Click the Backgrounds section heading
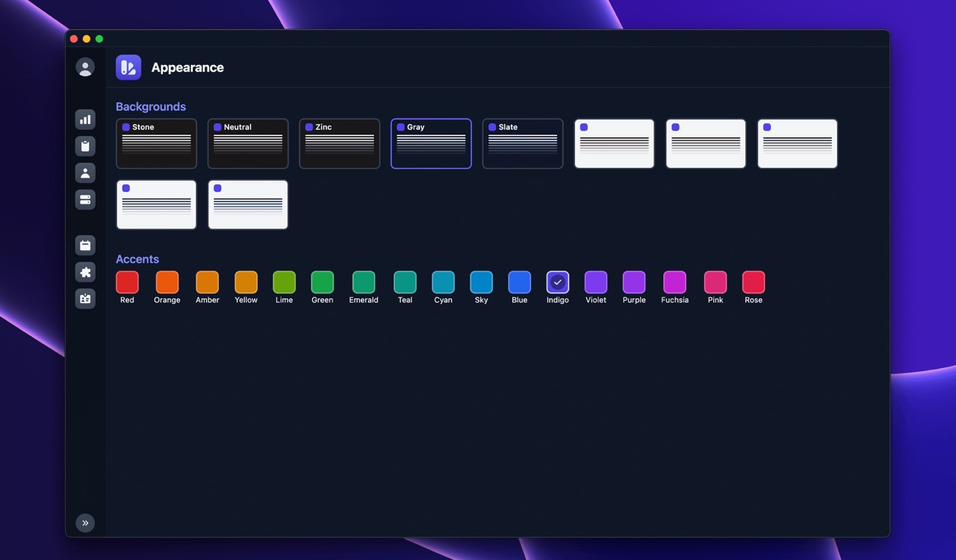This screenshot has width=956, height=560. [151, 107]
